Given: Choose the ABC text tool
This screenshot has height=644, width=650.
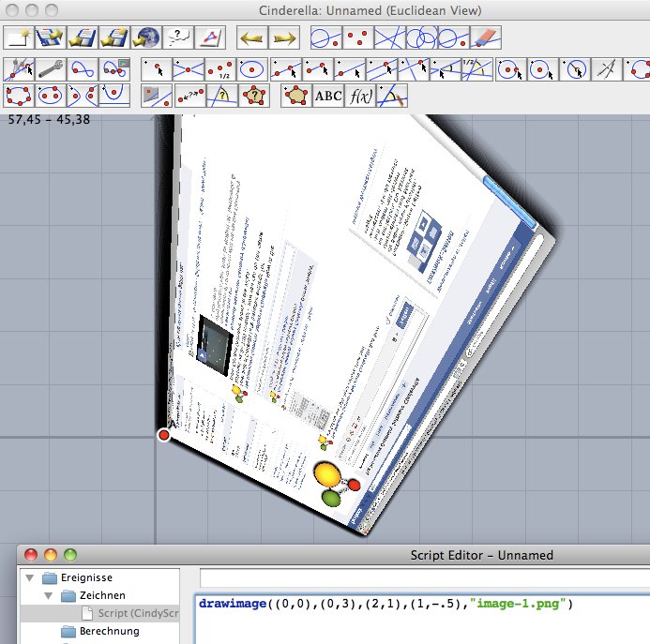Looking at the screenshot, I should pyautogui.click(x=328, y=96).
